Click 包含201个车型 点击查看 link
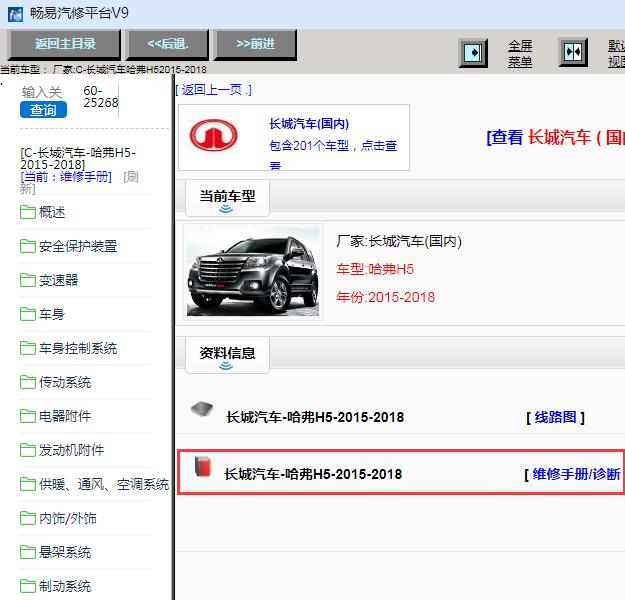Viewport: 625px width, 600px height. coord(333,155)
